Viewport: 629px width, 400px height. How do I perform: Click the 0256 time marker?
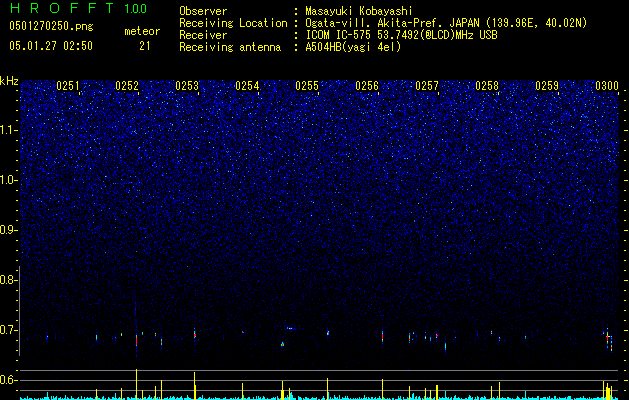[367, 86]
